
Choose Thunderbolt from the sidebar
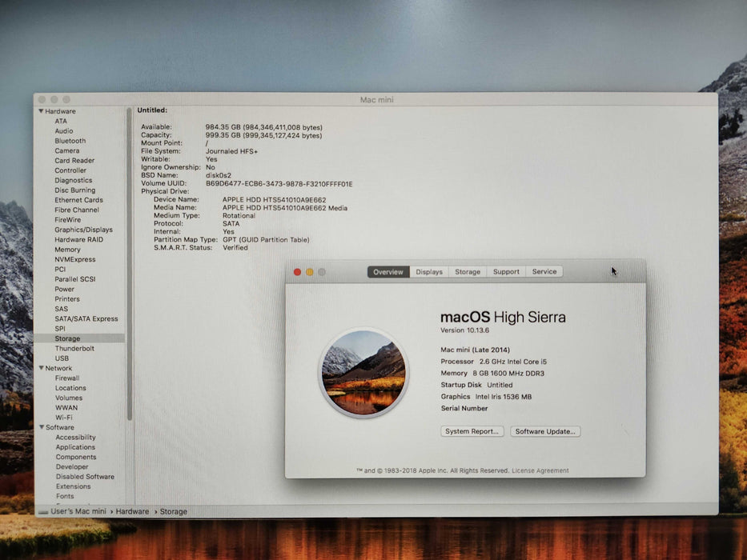click(74, 349)
